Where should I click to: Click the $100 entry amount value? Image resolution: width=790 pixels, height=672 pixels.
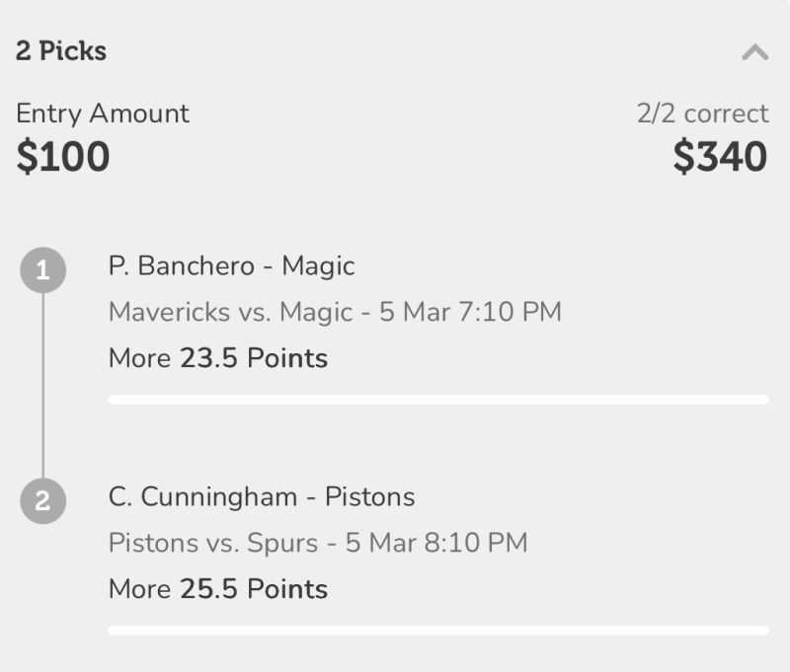tap(63, 157)
